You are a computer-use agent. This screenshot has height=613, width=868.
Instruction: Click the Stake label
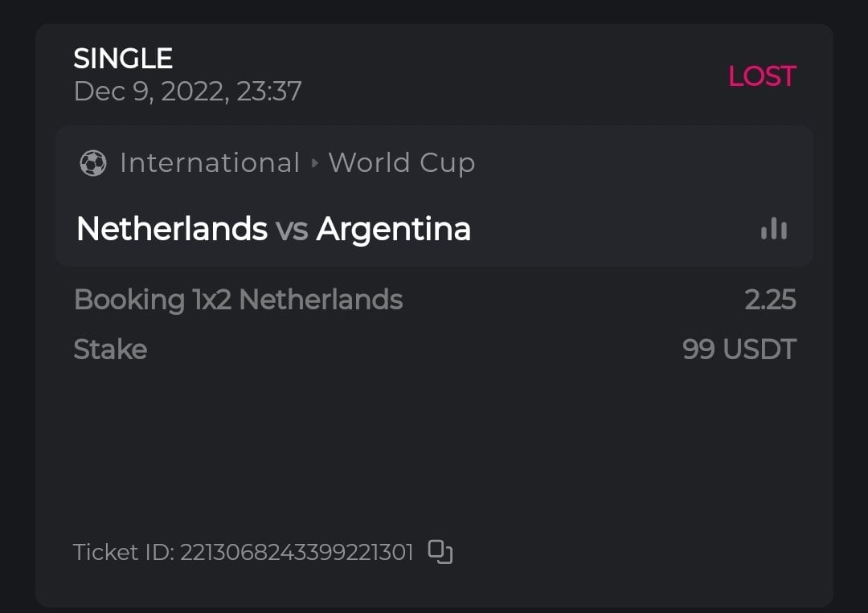coord(110,349)
